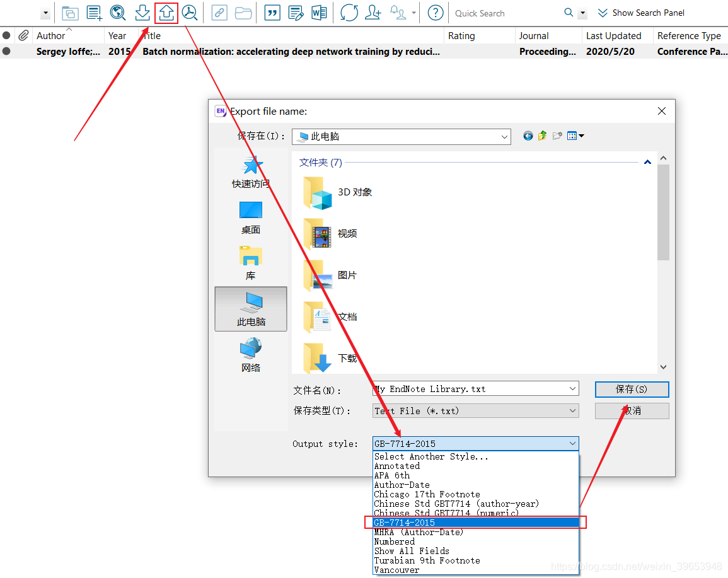
Task: Select 快速访问 in the places sidebar
Action: click(x=251, y=172)
